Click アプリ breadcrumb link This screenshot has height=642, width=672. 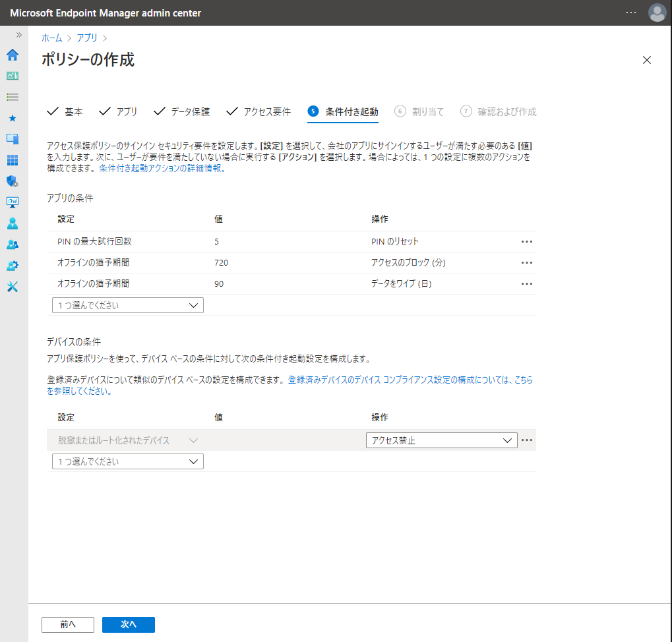[87, 38]
